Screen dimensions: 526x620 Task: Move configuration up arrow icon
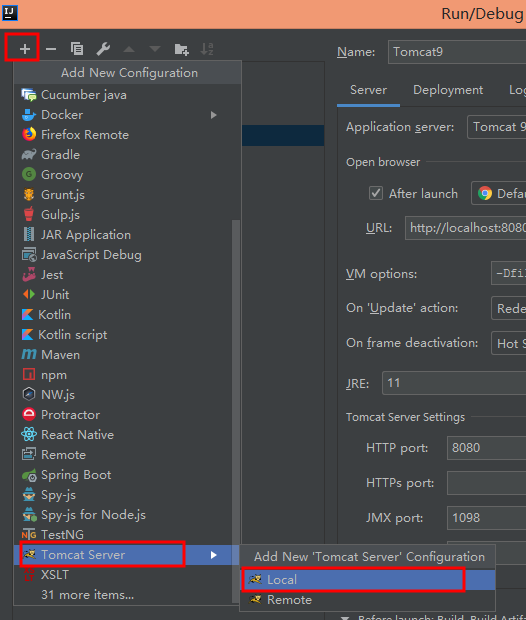tap(129, 49)
